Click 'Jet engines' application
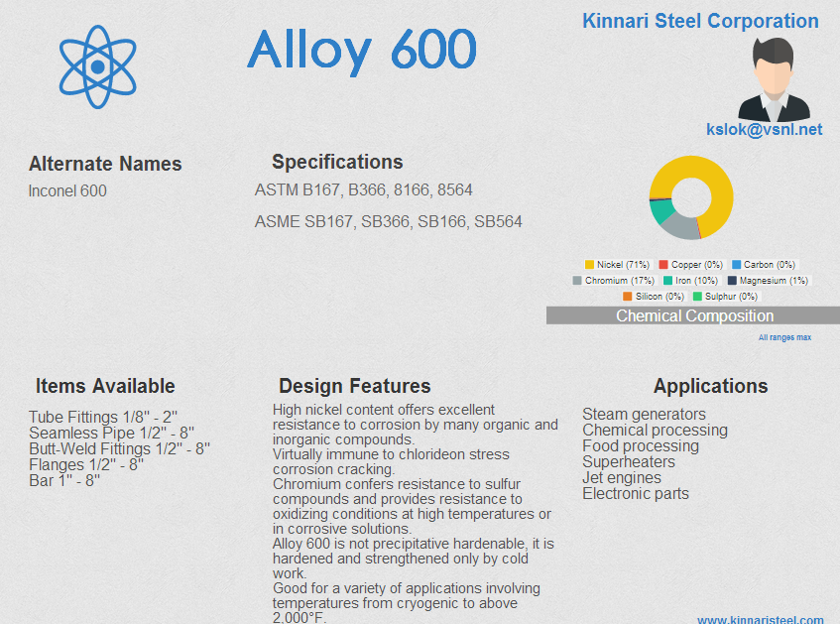Image resolution: width=840 pixels, height=624 pixels. [622, 477]
